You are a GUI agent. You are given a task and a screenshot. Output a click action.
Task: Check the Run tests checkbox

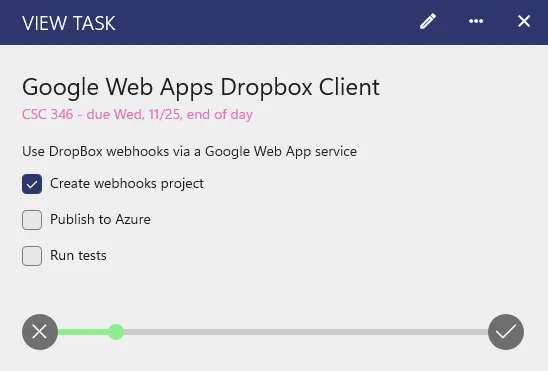point(32,256)
